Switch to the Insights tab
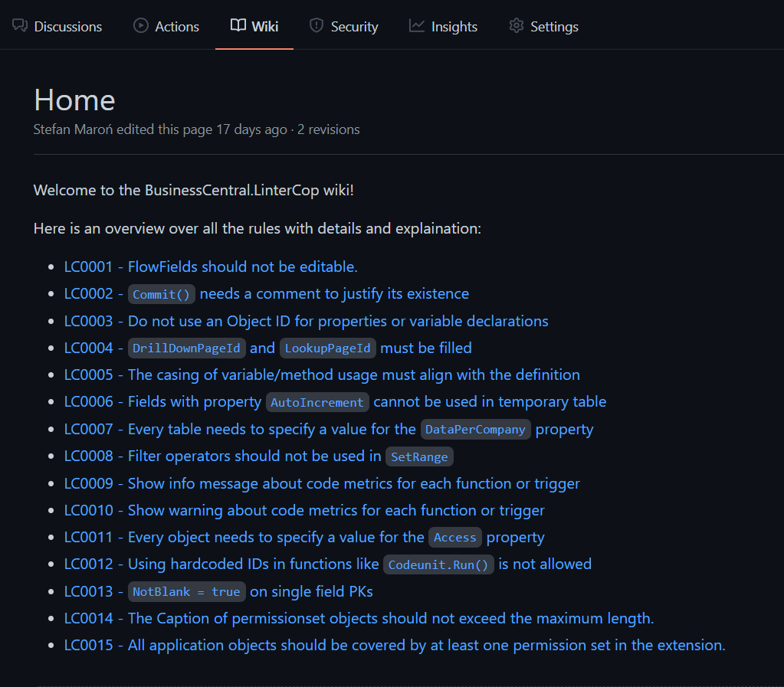 tap(454, 27)
